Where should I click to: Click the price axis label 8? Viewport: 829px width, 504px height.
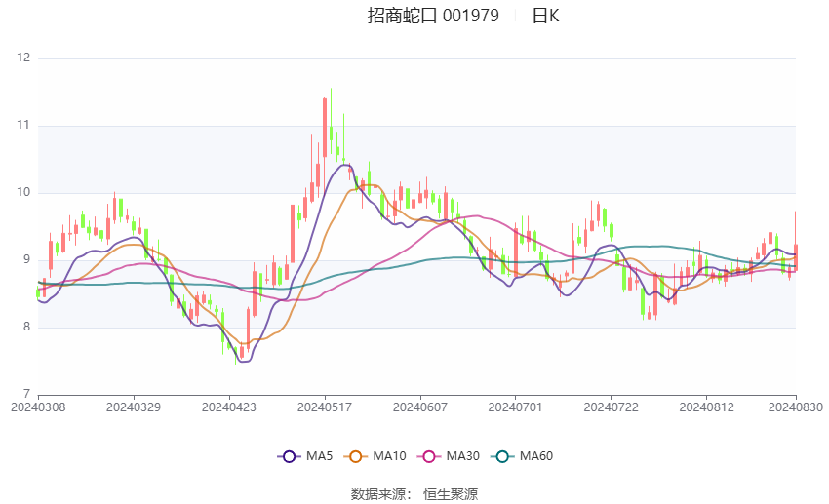[27, 327]
